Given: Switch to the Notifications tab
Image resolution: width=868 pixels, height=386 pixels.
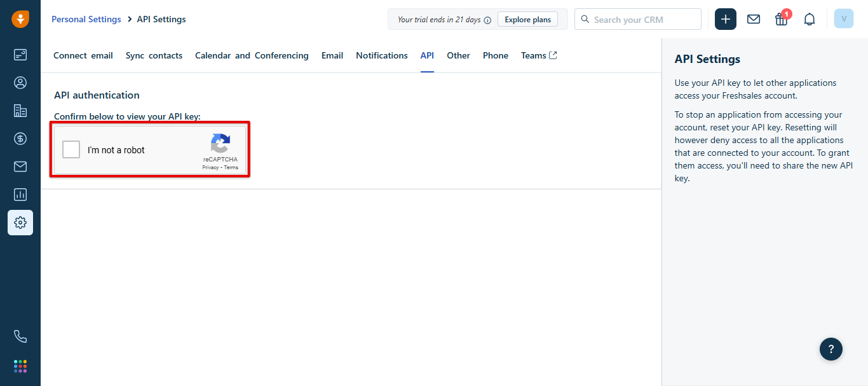Looking at the screenshot, I should (x=382, y=55).
